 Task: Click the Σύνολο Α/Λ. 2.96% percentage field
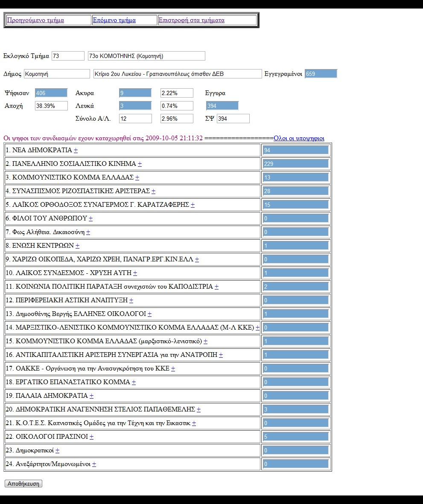pos(177,119)
